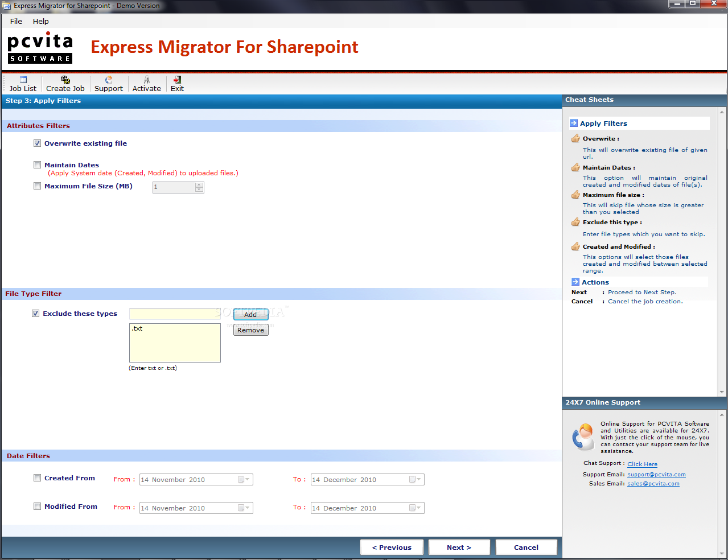
Task: Click the thumbs-up icon beside Maintain Dates
Action: pyautogui.click(x=575, y=167)
